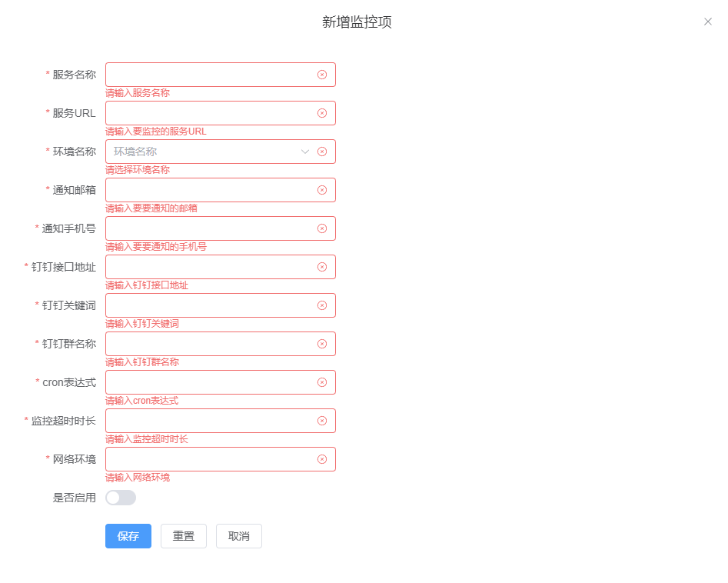Click into the 服务URL input field
This screenshot has width=728, height=583.
(209, 113)
